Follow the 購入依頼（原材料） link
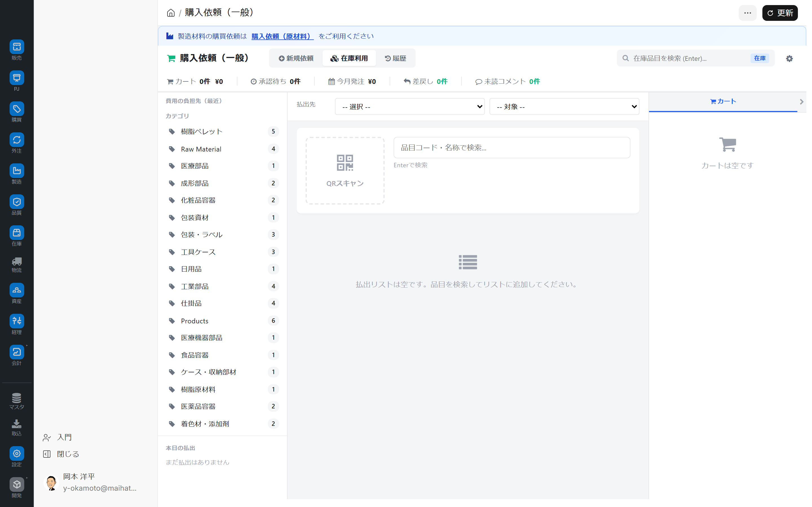 click(x=282, y=36)
